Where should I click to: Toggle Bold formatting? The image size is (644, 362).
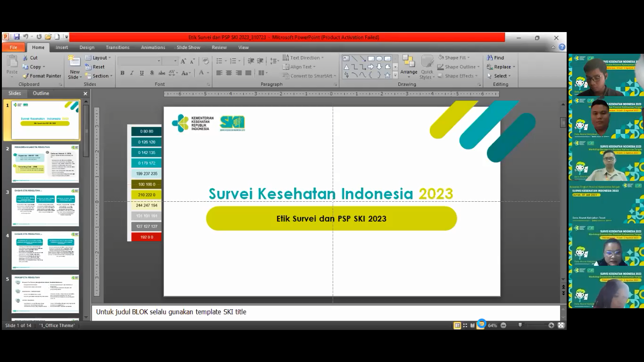tap(123, 73)
